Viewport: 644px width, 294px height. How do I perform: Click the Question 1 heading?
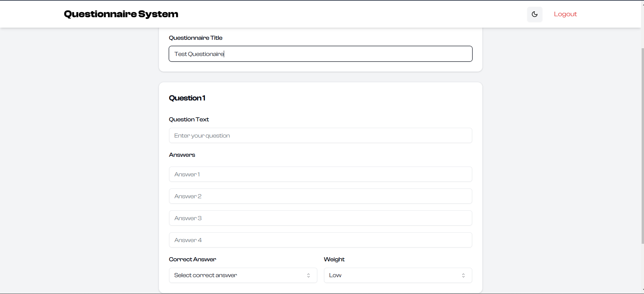pyautogui.click(x=187, y=98)
